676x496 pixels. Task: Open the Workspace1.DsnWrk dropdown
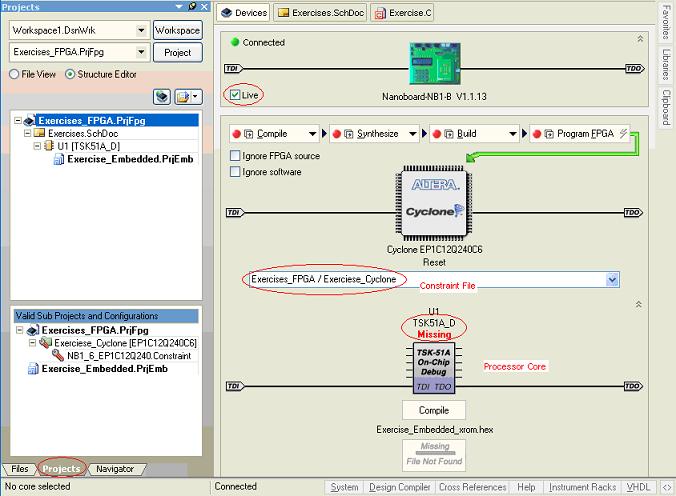141,30
